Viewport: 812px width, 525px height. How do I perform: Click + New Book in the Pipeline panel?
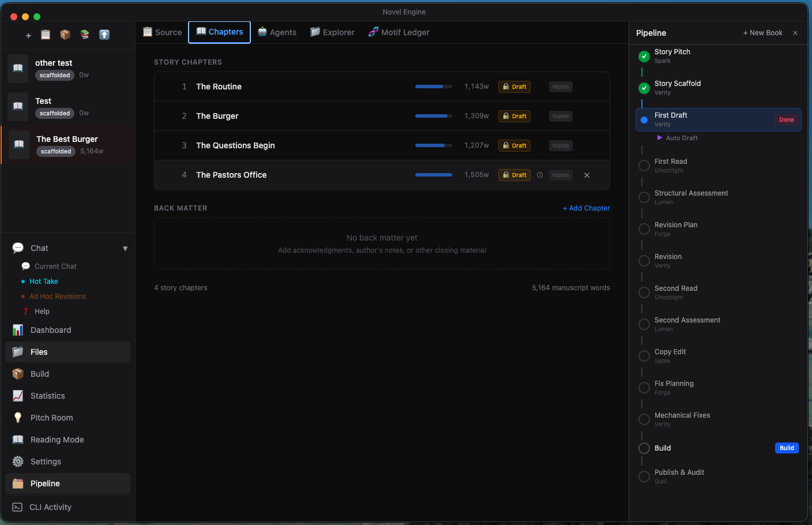[x=763, y=33]
